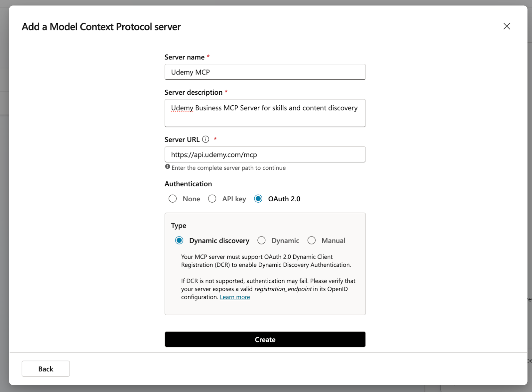Click the 'Your MCP server must support OAuth 2.0' note
This screenshot has height=392, width=532.
(266, 261)
